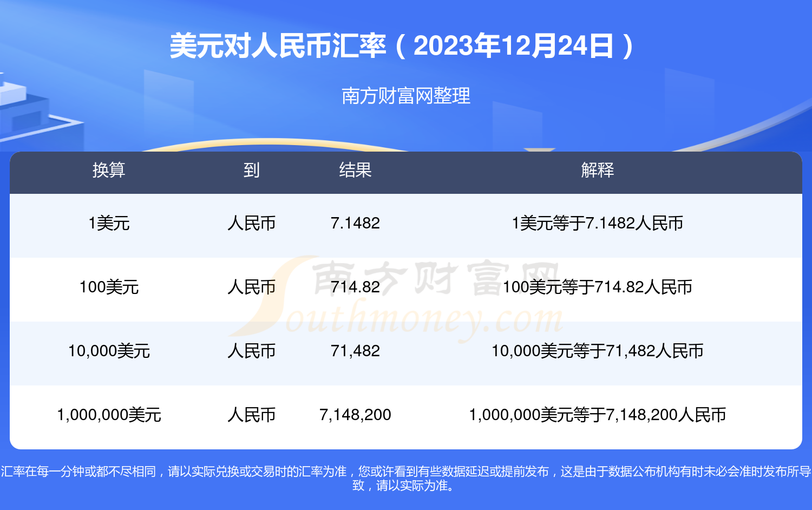Click the subtitle 南方财富网整理

(406, 96)
